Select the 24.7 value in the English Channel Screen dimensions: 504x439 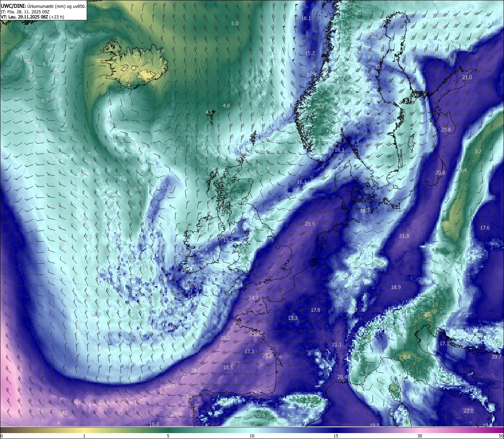[254, 298]
